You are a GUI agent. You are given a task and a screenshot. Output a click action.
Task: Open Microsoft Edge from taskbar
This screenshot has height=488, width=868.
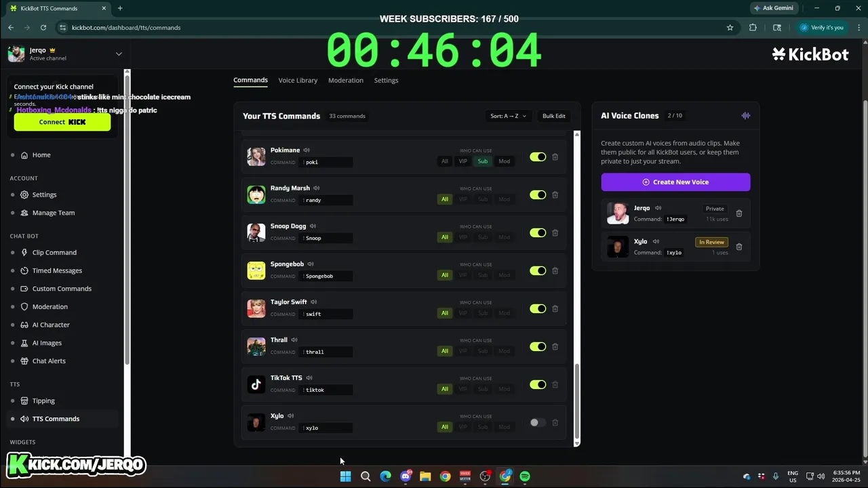[x=385, y=476]
